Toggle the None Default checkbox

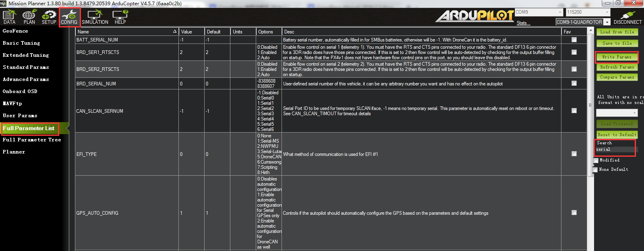[595, 170]
